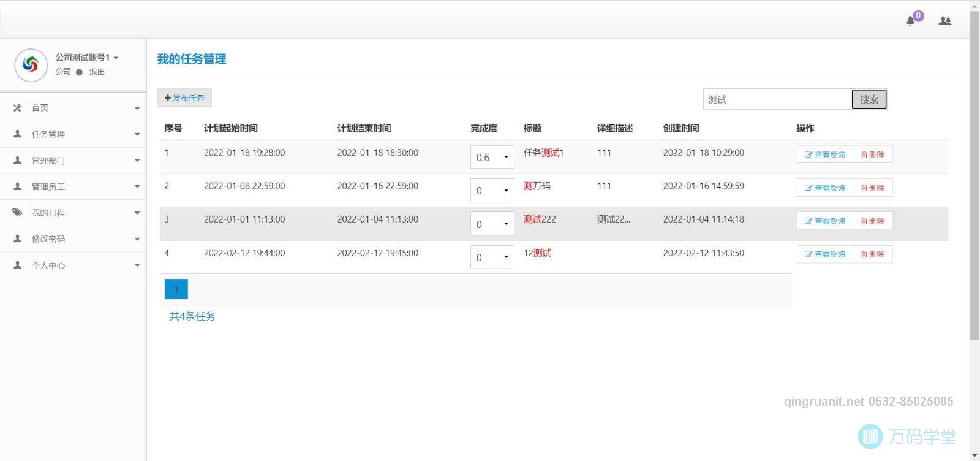Click the 我的任务管理 page heading
The width and height of the screenshot is (980, 461).
tap(192, 59)
